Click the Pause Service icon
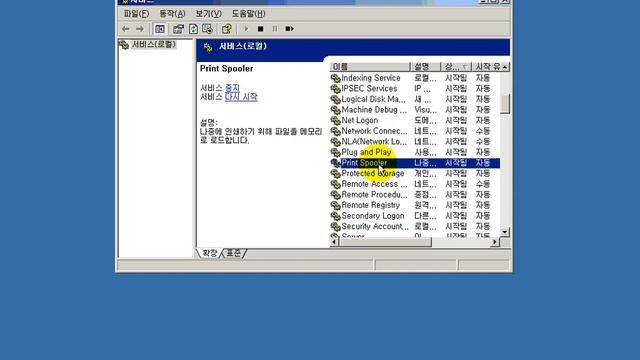This screenshot has width=640, height=360. (x=275, y=29)
